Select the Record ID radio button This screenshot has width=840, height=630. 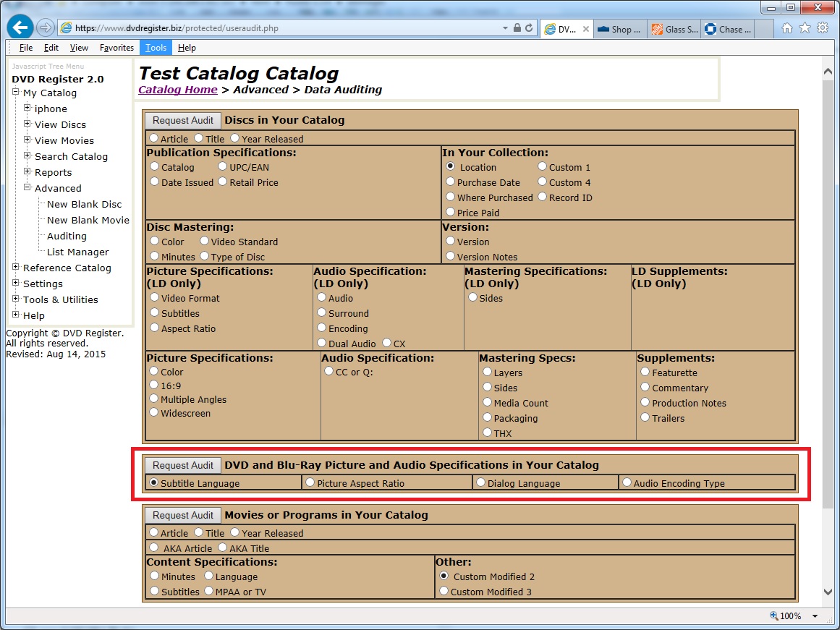pos(542,197)
